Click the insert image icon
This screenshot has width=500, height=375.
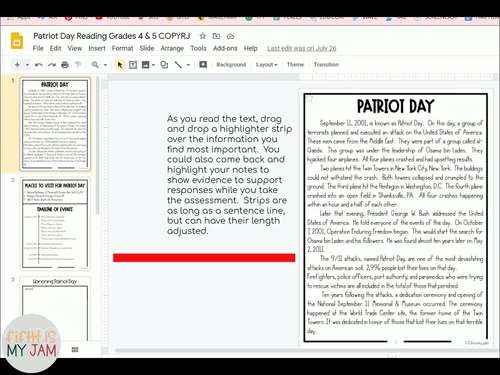(146, 65)
